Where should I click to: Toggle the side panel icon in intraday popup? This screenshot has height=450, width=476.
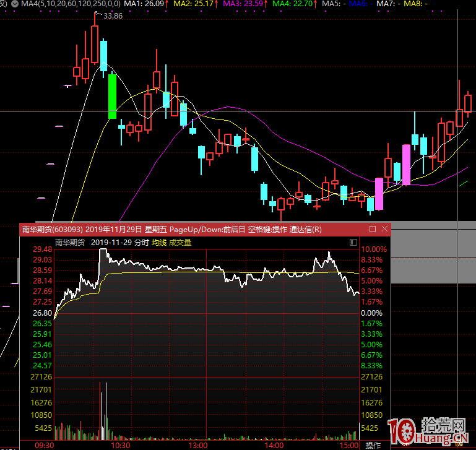click(353, 242)
